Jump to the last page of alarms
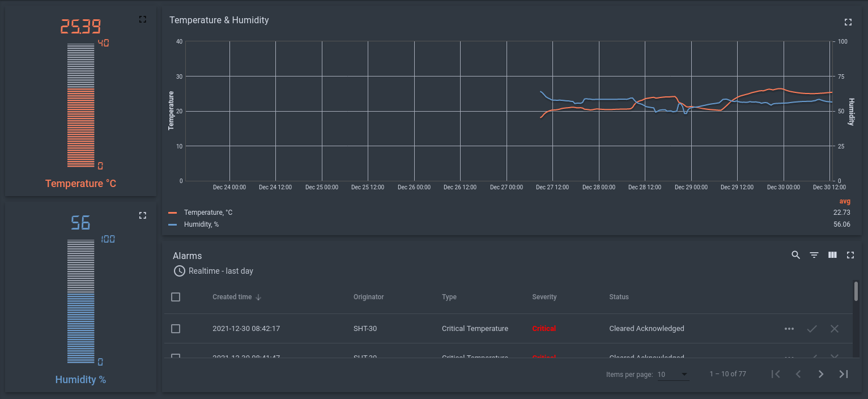Screen dimensions: 868x399 tap(843, 374)
